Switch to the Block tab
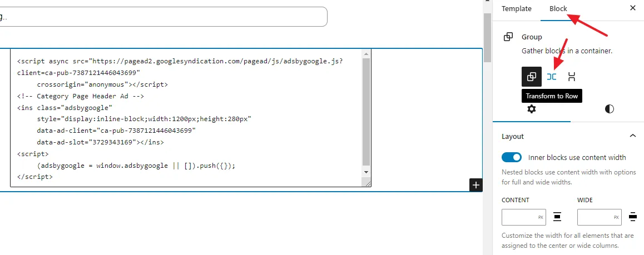Screen dimensions: 644x255 [x=558, y=8]
